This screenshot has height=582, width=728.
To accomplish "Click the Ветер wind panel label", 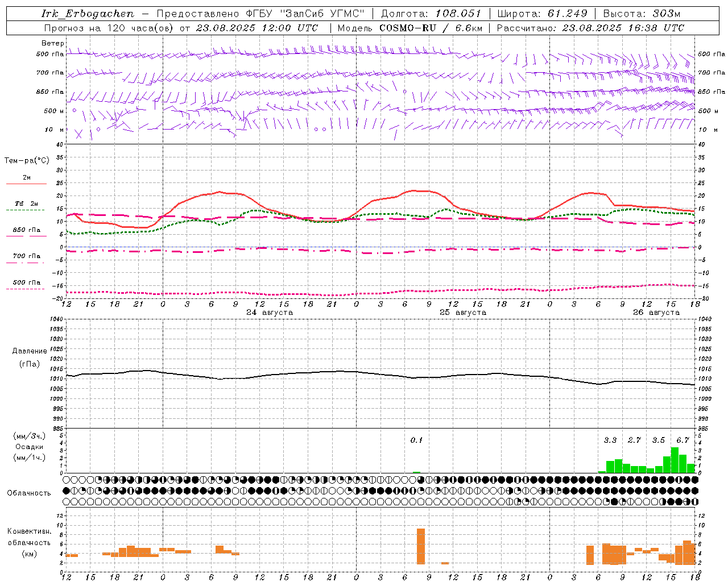I will pyautogui.click(x=52, y=43).
